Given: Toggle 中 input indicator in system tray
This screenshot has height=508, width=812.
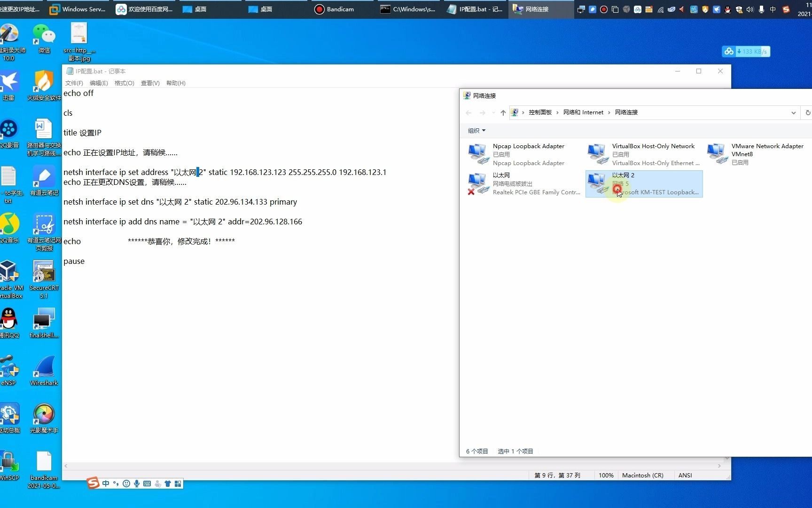Looking at the screenshot, I should click(773, 9).
